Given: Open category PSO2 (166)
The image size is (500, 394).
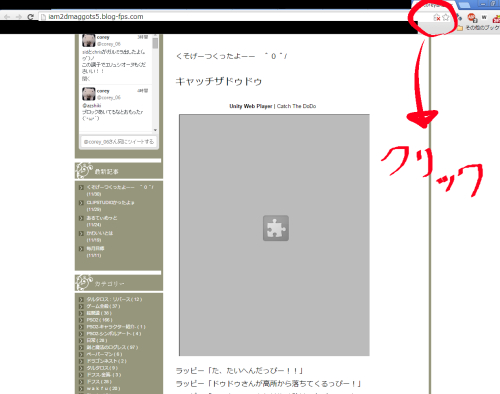Looking at the screenshot, I should 100,320.
